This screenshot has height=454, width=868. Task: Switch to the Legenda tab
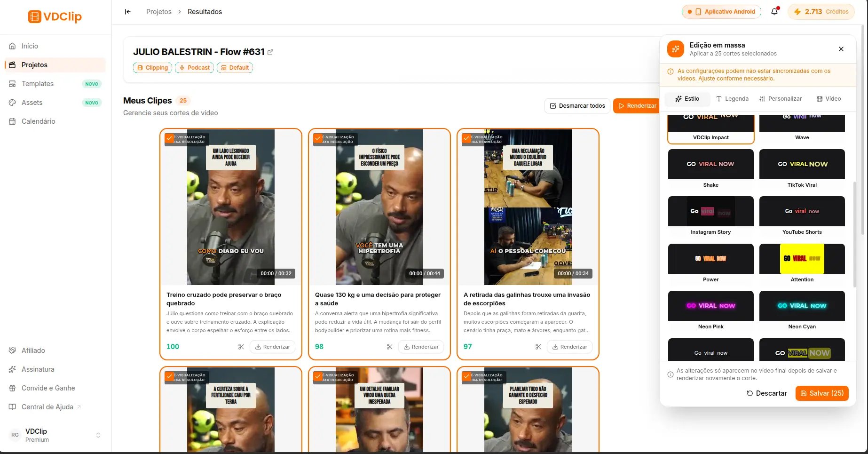(732, 99)
